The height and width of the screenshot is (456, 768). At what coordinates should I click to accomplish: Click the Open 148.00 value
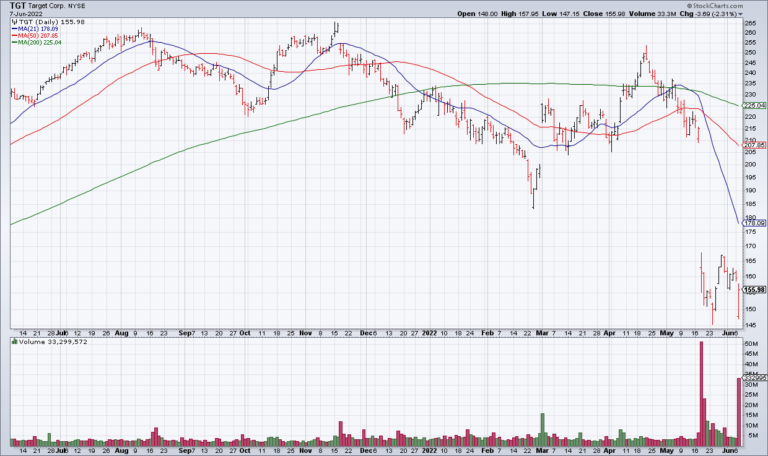pyautogui.click(x=488, y=14)
